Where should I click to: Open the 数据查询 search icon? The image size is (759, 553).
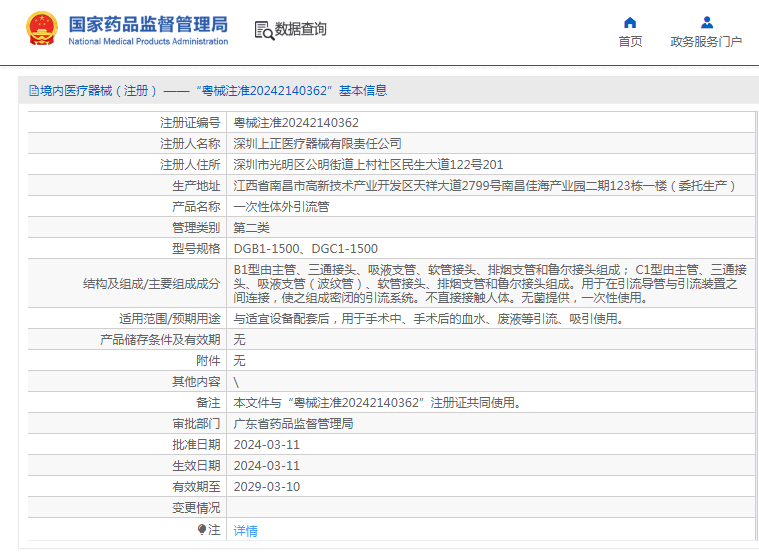click(x=264, y=30)
